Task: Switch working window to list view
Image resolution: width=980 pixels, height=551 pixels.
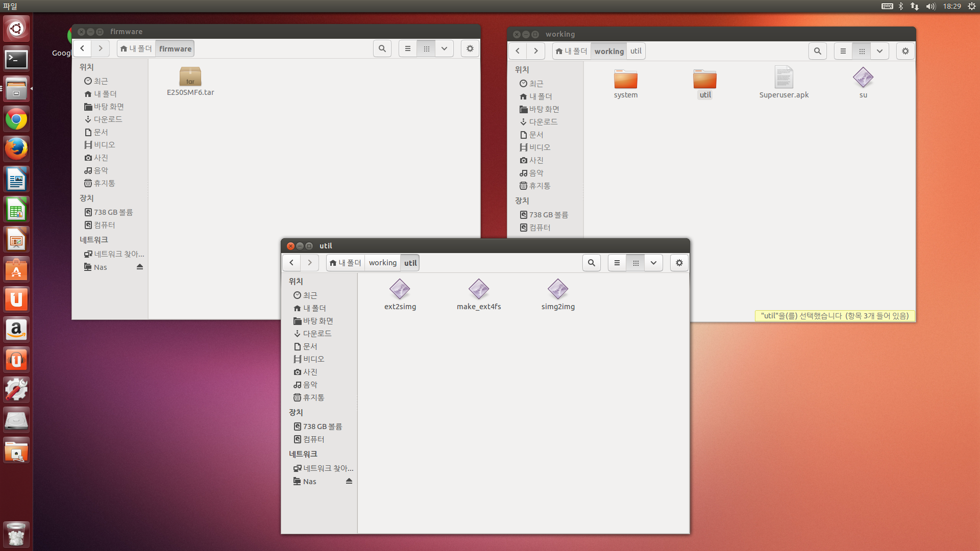Action: tap(843, 51)
